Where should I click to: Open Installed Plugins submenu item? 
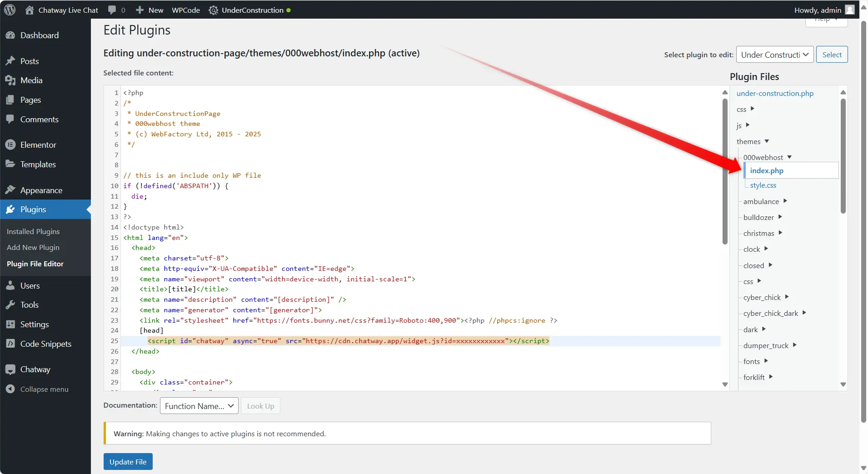[x=33, y=231]
